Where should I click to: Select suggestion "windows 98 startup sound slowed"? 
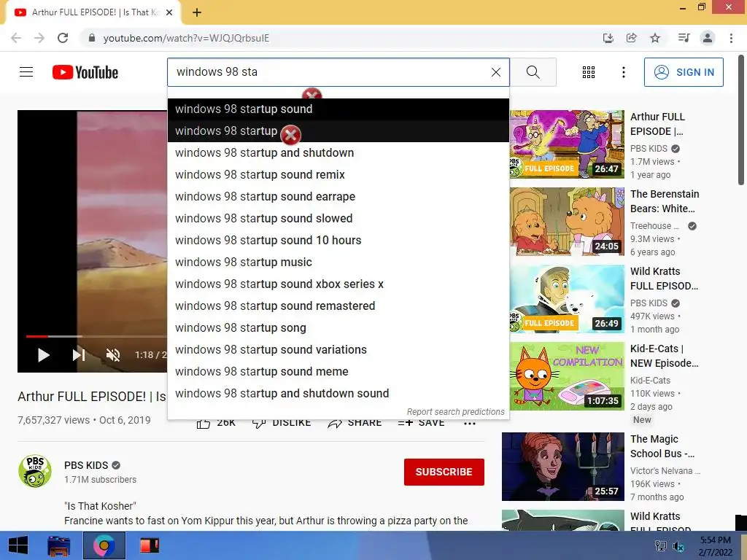coord(338,219)
